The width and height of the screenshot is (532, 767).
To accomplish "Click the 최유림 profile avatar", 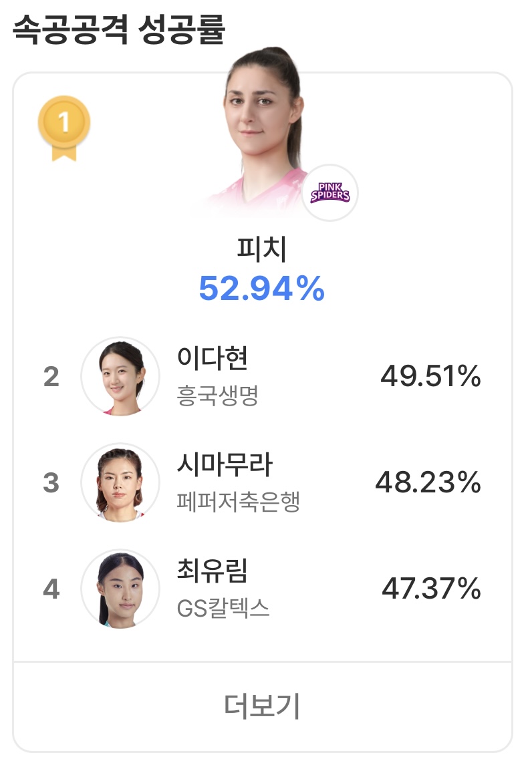I will [x=120, y=589].
